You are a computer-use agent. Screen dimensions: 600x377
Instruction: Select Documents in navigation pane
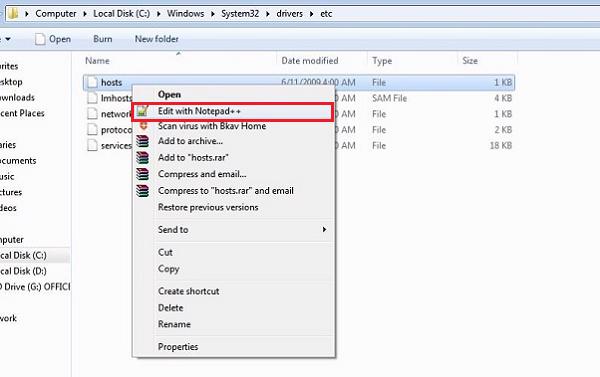pos(18,161)
